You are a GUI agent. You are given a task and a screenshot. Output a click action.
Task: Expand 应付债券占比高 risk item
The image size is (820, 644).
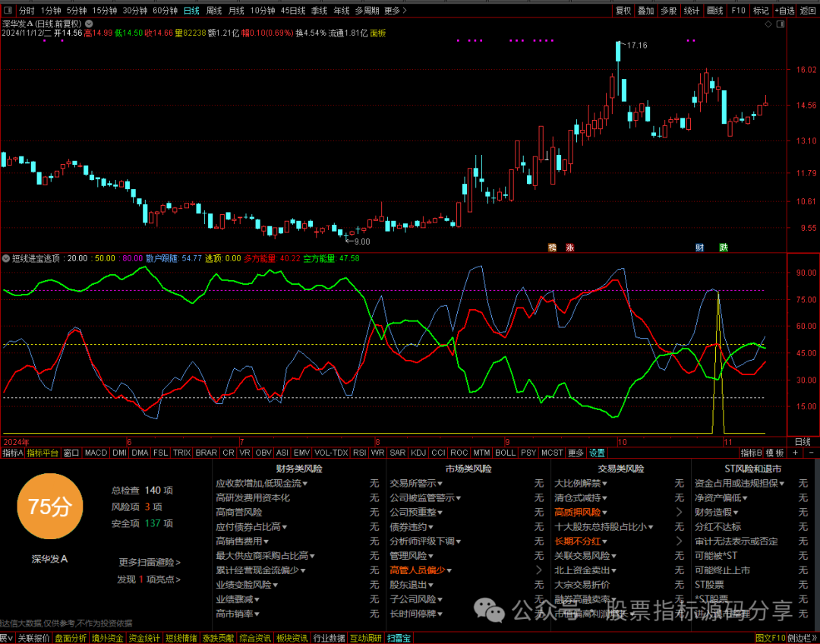pos(251,527)
